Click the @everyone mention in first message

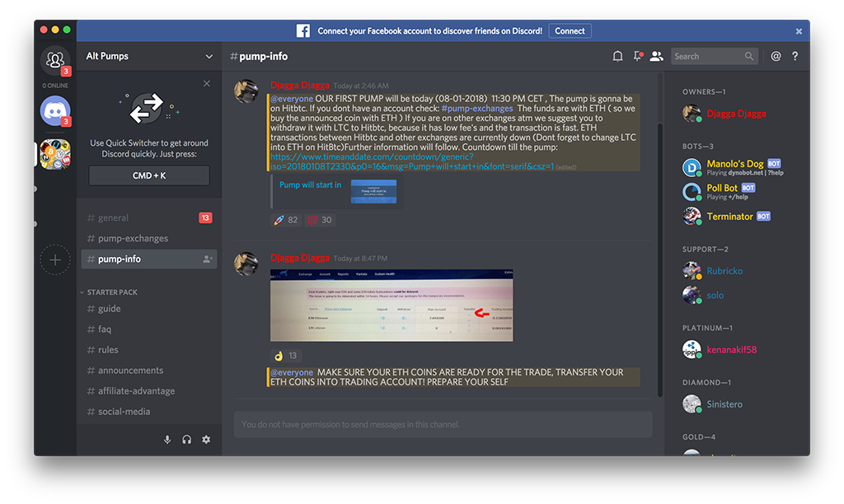point(291,99)
